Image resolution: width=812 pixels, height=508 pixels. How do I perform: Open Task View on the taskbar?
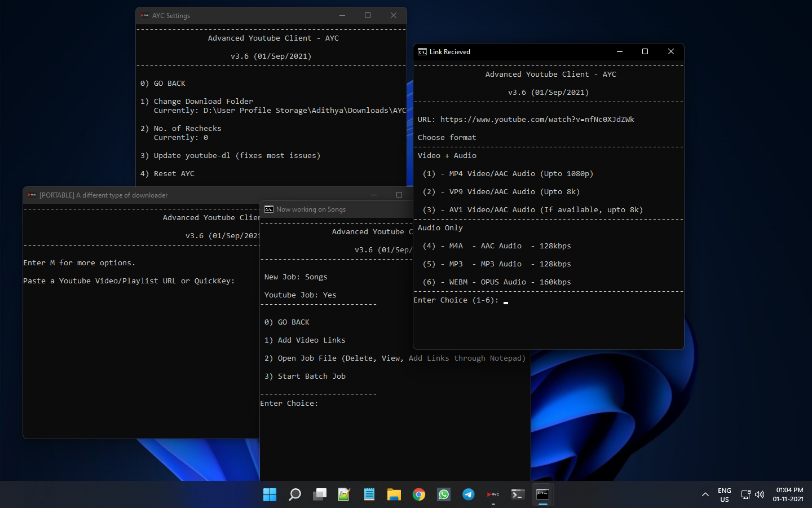coord(320,494)
